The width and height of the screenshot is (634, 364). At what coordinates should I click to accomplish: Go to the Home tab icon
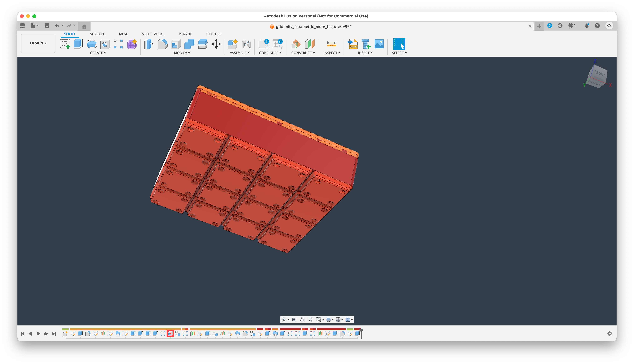click(84, 26)
